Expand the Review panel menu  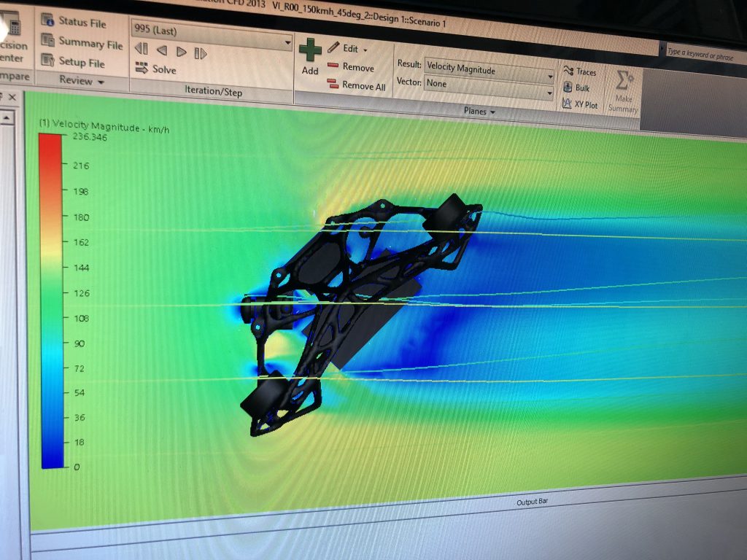(81, 80)
